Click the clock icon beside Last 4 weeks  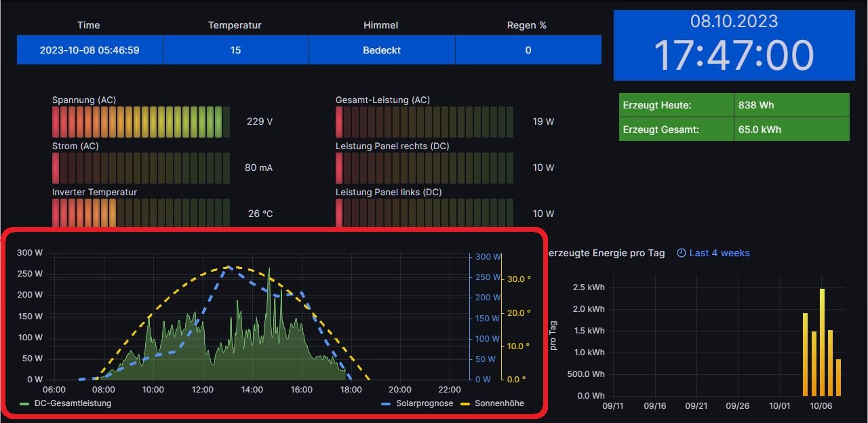[681, 253]
